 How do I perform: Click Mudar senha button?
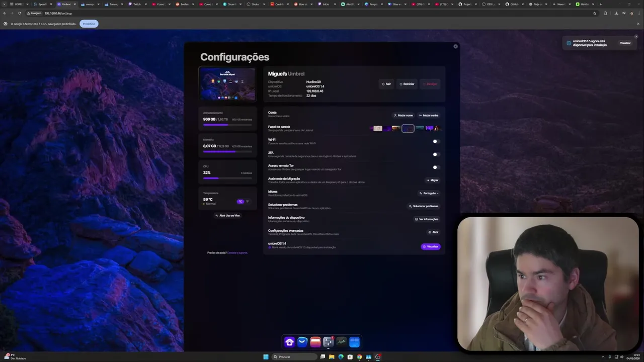(429, 115)
